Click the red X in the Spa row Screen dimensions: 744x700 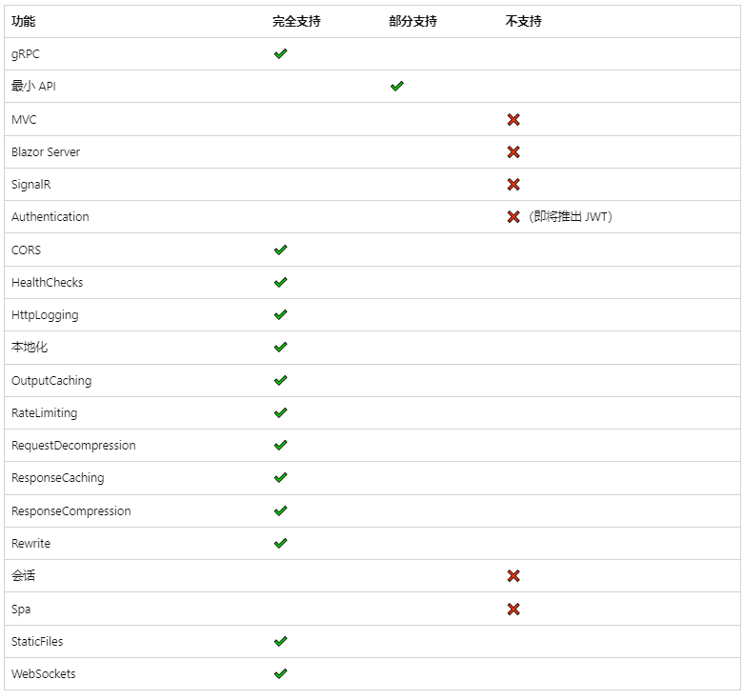(x=513, y=610)
